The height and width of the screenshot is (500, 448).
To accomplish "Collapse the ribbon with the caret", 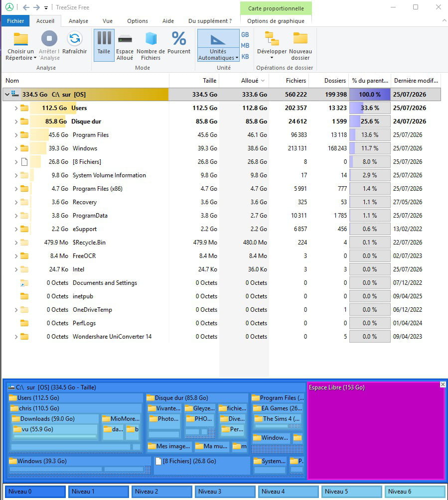I will click(444, 20).
